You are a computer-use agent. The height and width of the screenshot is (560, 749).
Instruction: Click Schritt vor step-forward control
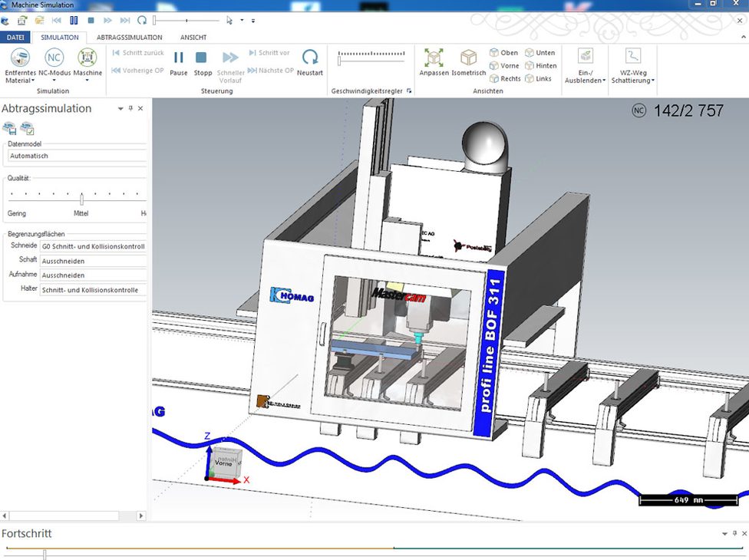[269, 53]
